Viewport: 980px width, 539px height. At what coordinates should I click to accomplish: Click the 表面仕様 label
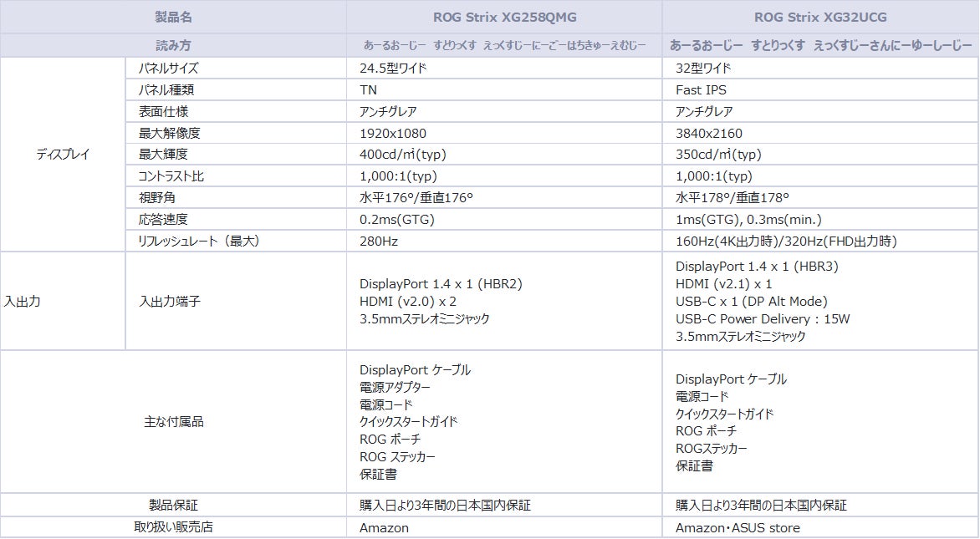pos(163,112)
